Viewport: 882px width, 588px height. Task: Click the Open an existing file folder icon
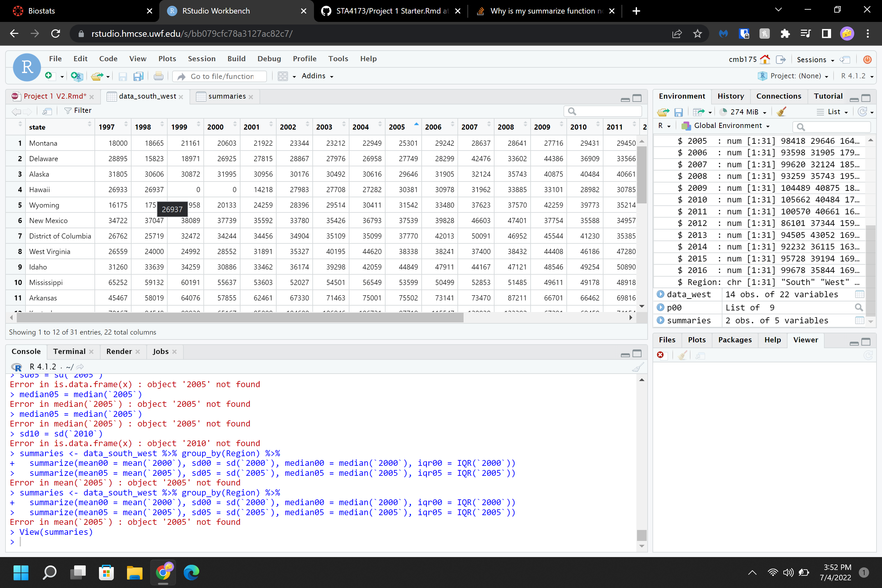(x=97, y=76)
